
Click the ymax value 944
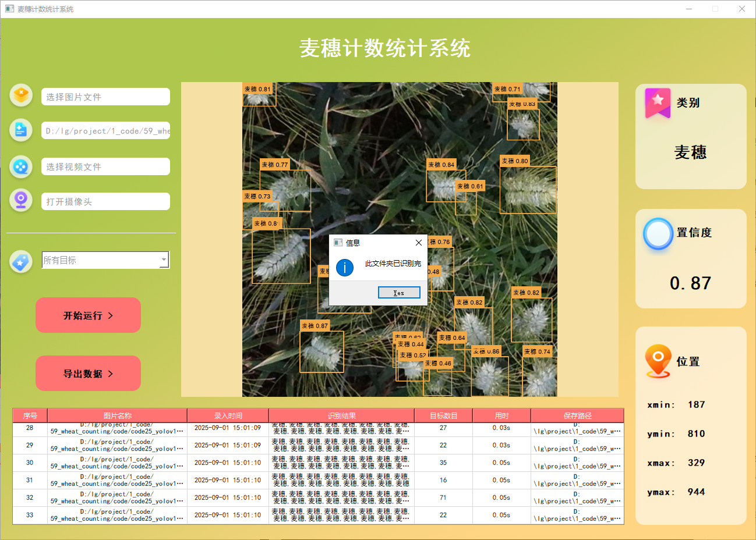(x=697, y=492)
